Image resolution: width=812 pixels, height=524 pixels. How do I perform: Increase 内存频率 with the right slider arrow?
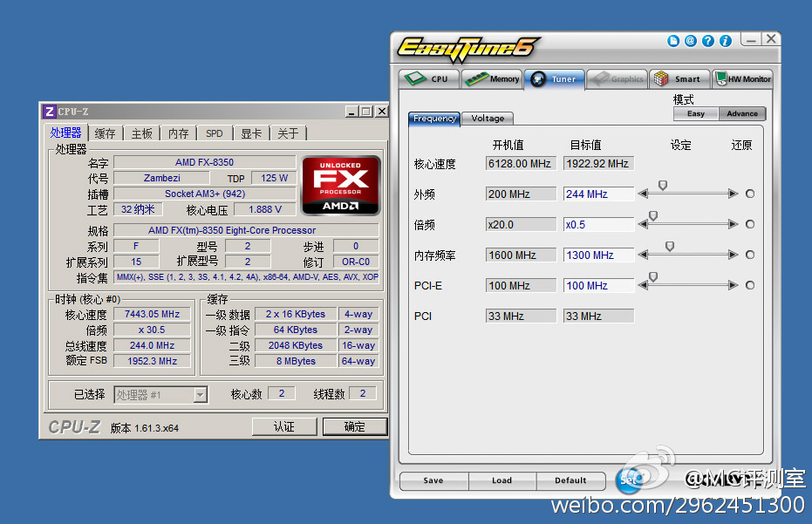[734, 255]
